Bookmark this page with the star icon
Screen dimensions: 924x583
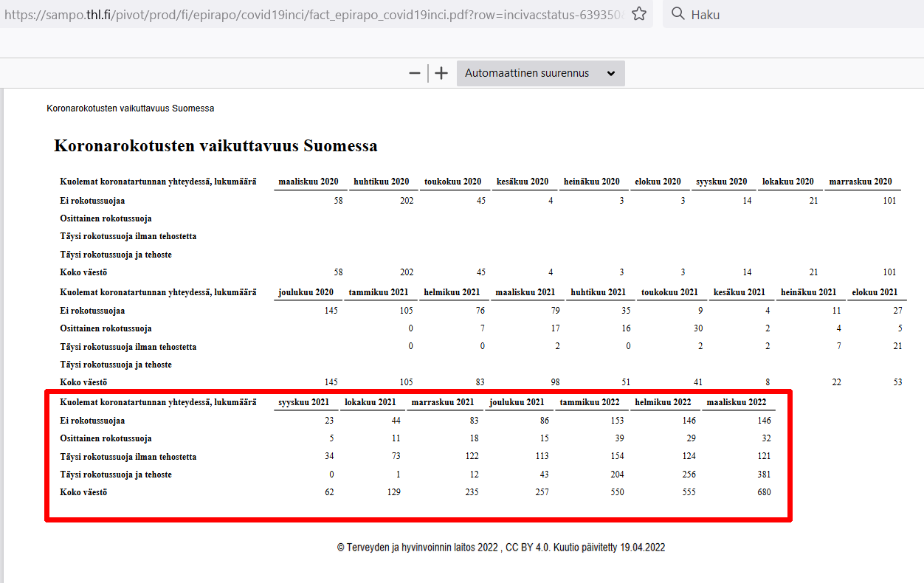[x=639, y=14]
